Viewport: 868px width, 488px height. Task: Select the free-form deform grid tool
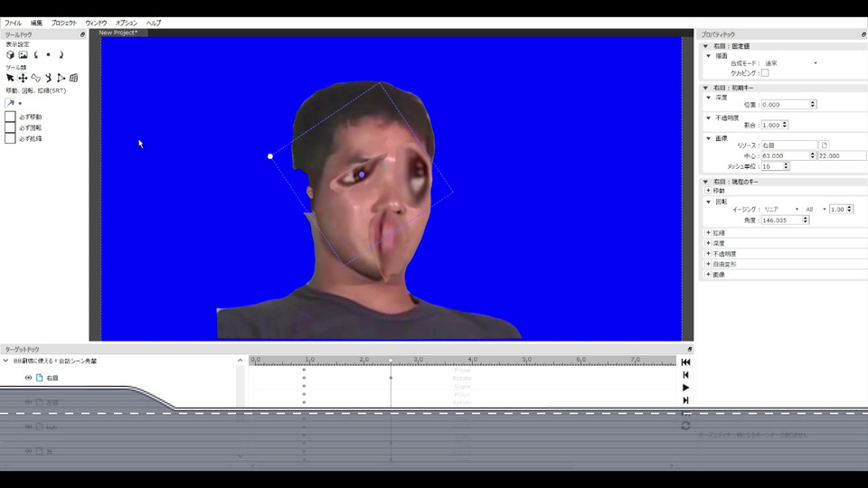(73, 78)
